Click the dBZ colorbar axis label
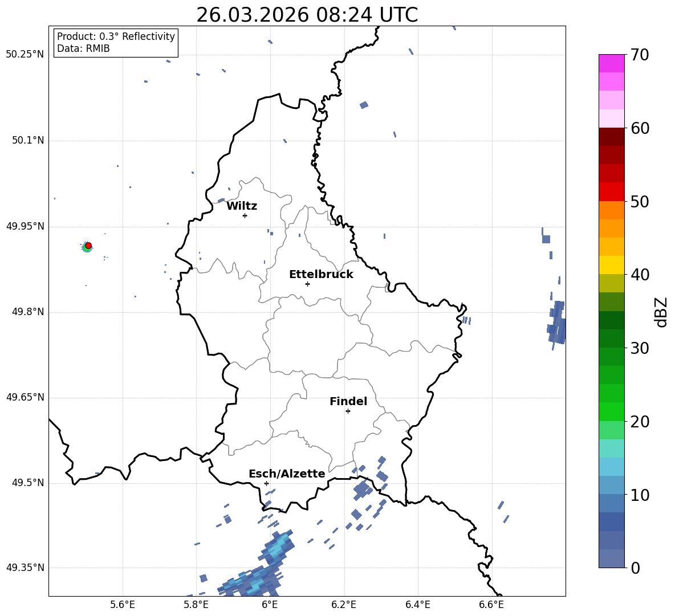This screenshot has width=675, height=616. pyautogui.click(x=661, y=312)
